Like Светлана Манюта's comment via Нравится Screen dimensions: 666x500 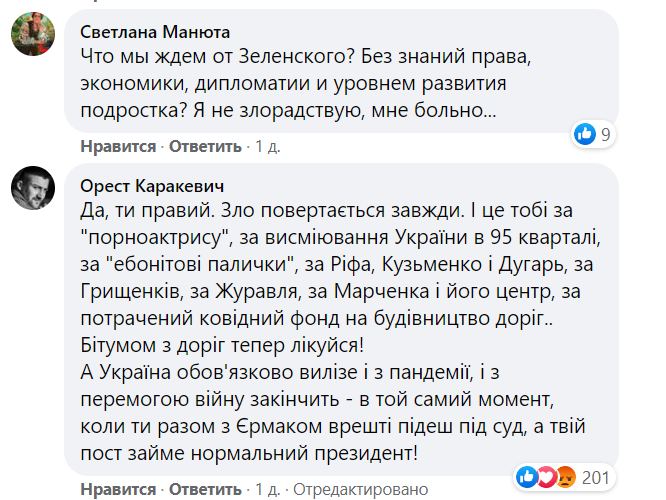tap(118, 147)
